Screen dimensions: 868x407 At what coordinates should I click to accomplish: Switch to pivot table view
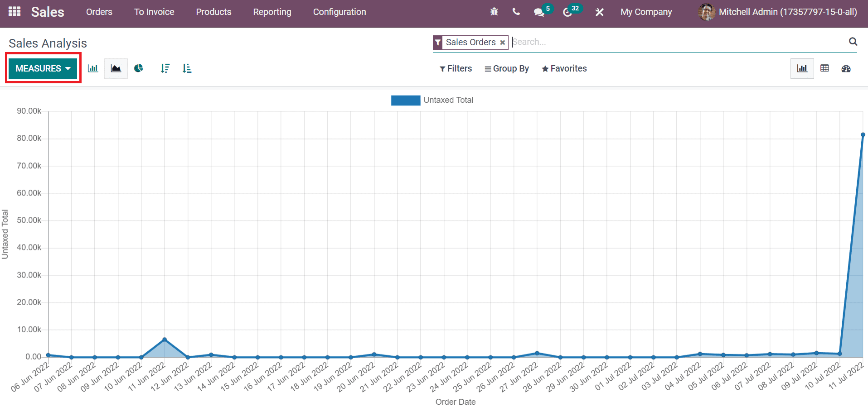pos(824,68)
